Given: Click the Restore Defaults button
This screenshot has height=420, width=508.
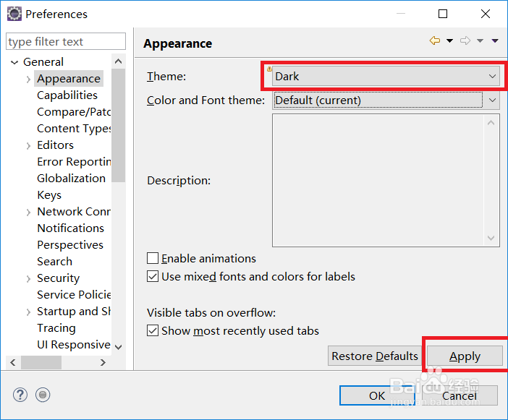Looking at the screenshot, I should [x=375, y=356].
